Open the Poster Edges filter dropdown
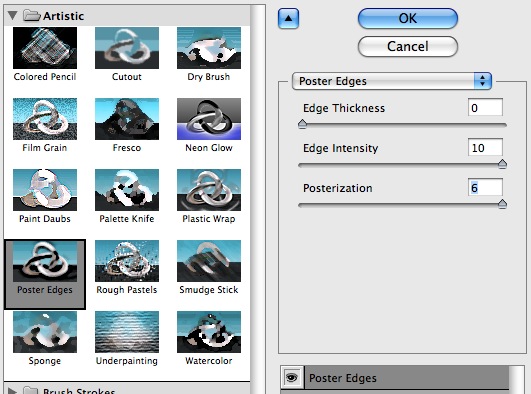 pyautogui.click(x=392, y=81)
